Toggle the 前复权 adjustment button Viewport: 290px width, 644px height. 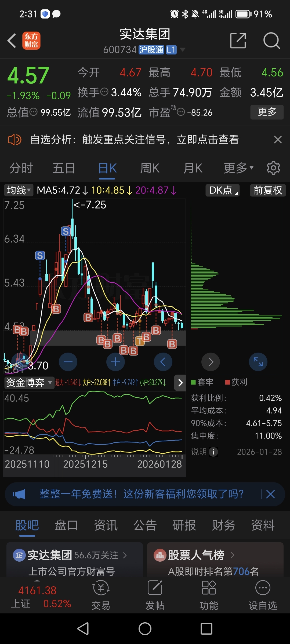[268, 190]
